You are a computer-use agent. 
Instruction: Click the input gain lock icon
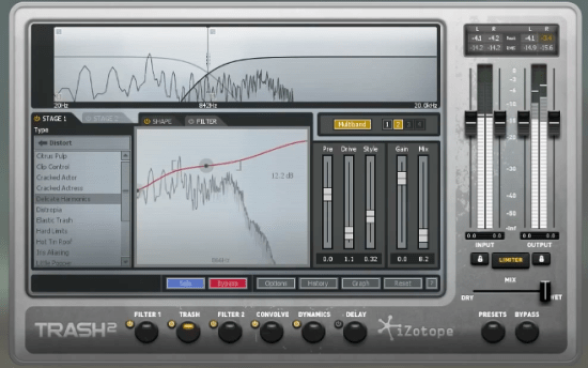tap(480, 259)
